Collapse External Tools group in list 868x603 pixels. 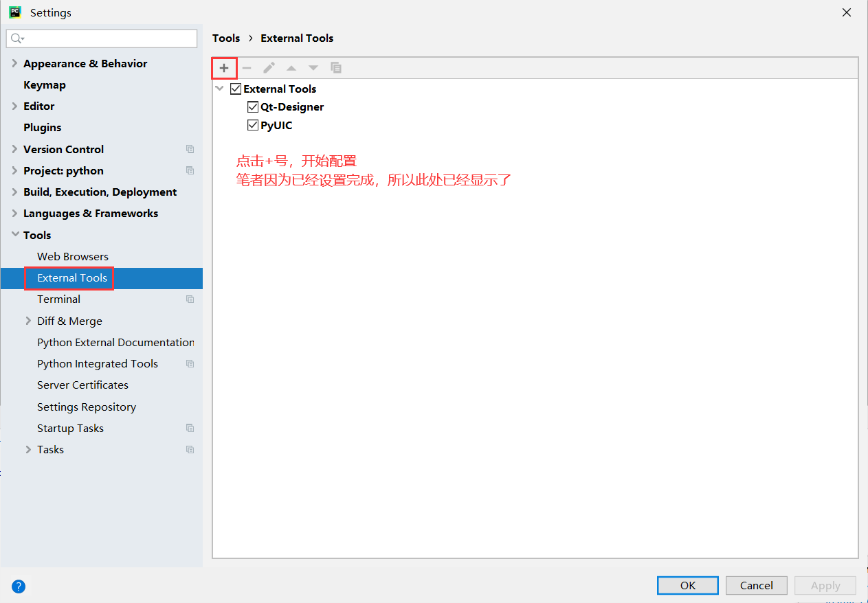pos(219,89)
